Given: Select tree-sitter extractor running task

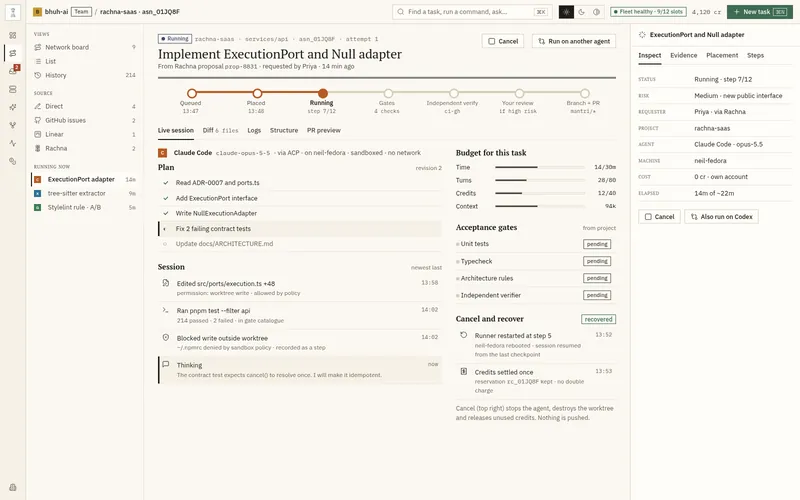Looking at the screenshot, I should (85, 193).
